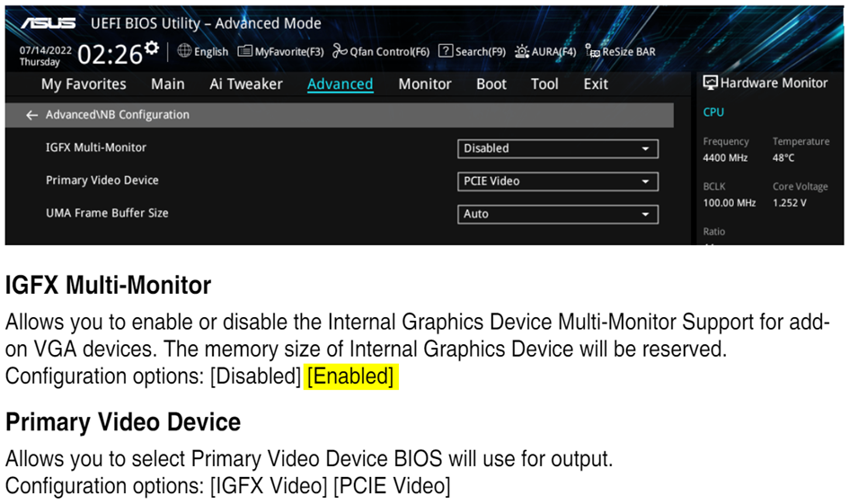Open the Monitor tab
This screenshot has width=849, height=504.
point(424,84)
